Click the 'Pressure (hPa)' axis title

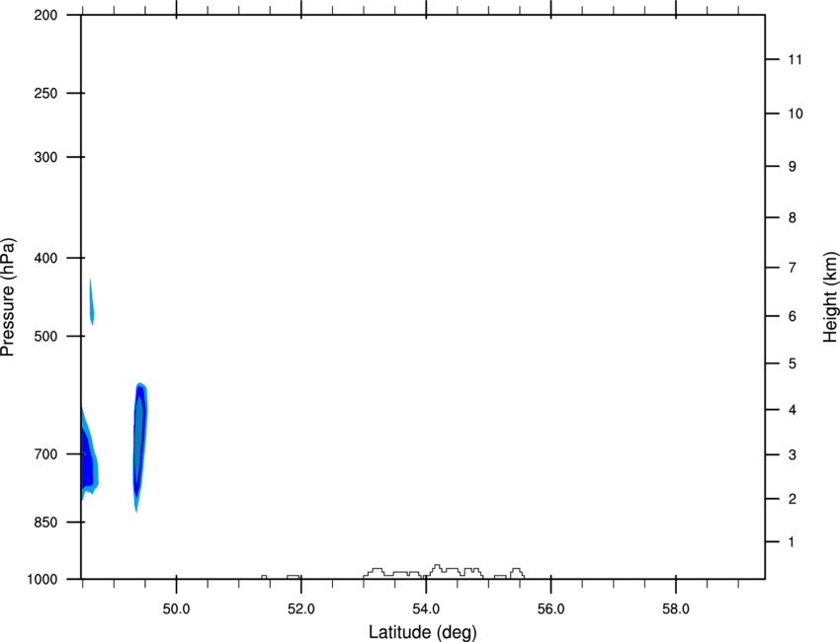point(8,297)
